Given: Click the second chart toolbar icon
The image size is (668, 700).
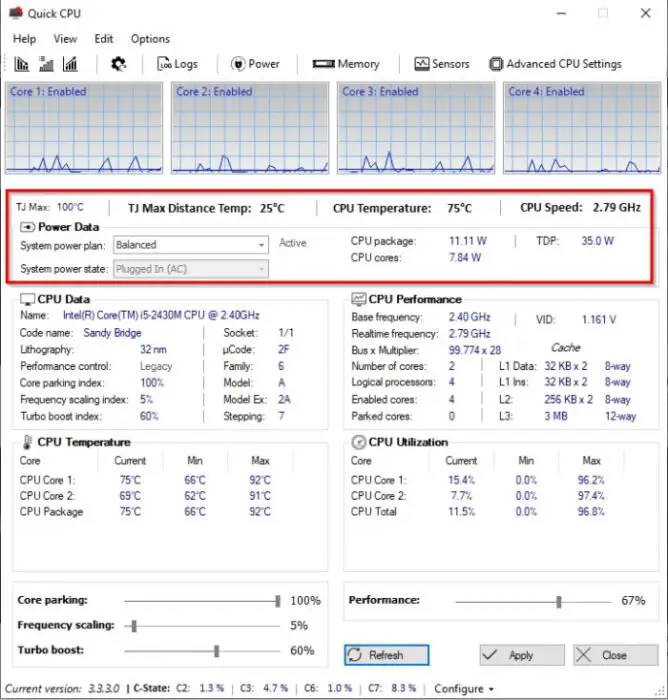Looking at the screenshot, I should [46, 64].
